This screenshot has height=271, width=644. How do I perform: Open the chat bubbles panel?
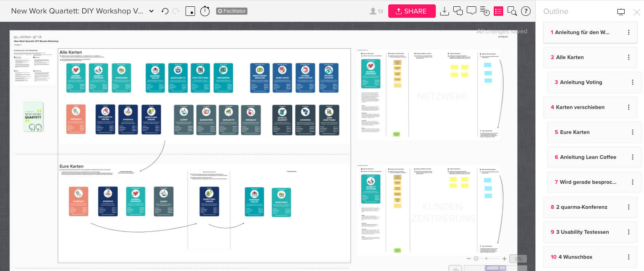click(x=458, y=11)
